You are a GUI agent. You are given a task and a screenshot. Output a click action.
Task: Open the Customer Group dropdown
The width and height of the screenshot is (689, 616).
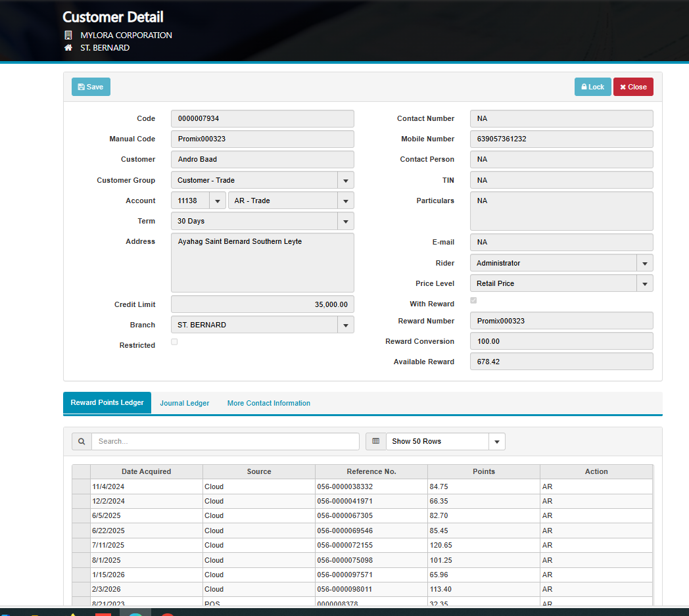pos(346,180)
